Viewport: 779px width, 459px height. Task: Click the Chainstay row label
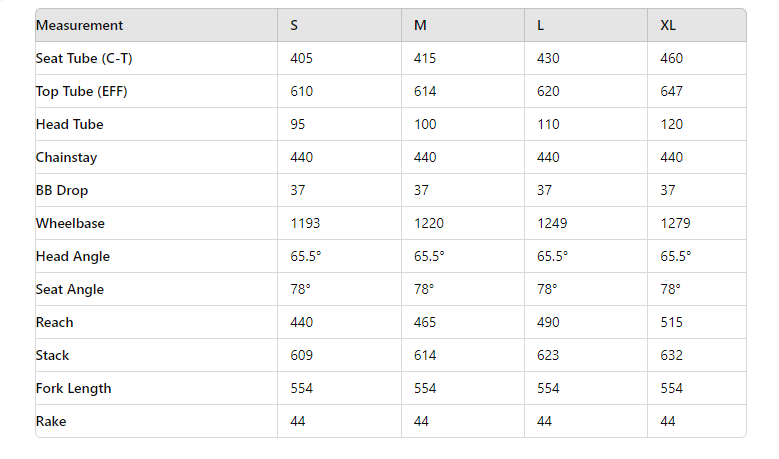[x=67, y=158]
